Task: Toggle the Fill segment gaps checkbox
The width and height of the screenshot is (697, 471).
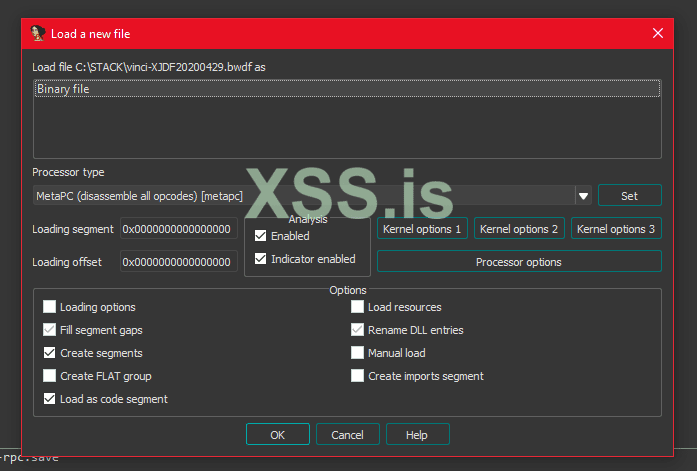Action: (x=49, y=330)
